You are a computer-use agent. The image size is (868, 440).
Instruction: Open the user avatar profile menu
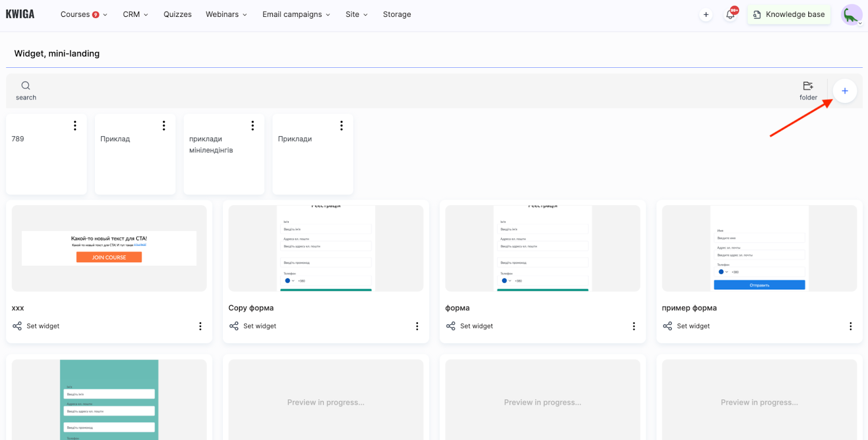point(851,15)
